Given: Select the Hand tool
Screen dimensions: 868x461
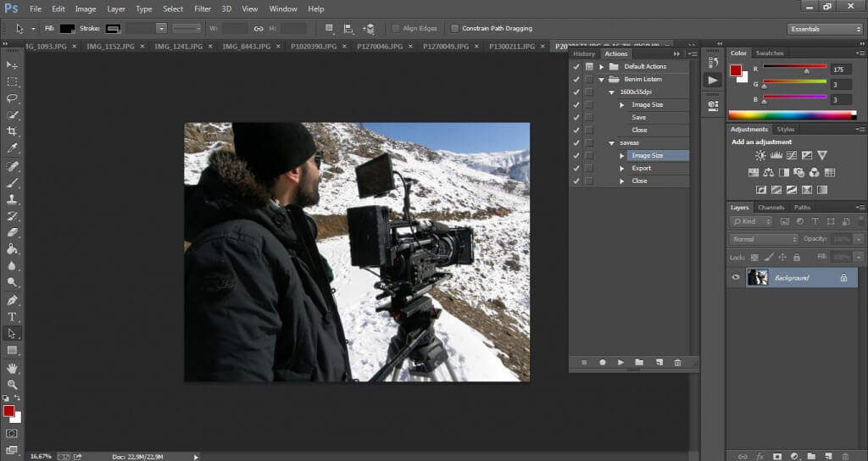Looking at the screenshot, I should click(12, 368).
